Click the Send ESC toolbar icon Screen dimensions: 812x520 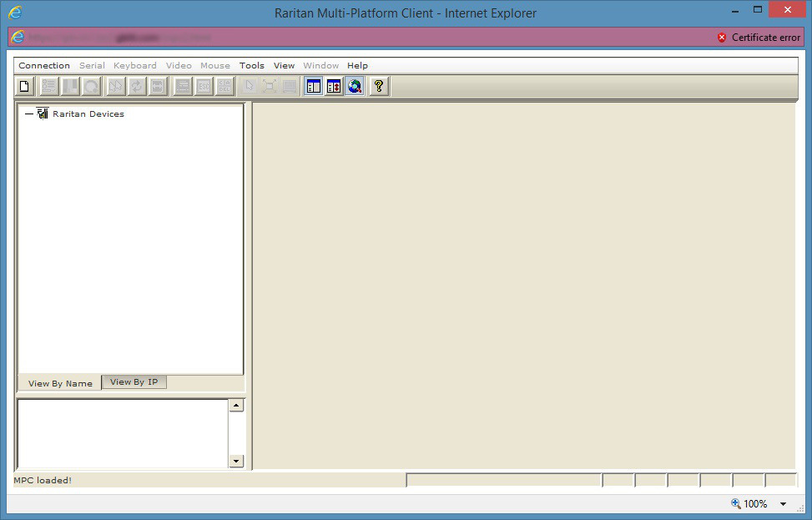[204, 86]
